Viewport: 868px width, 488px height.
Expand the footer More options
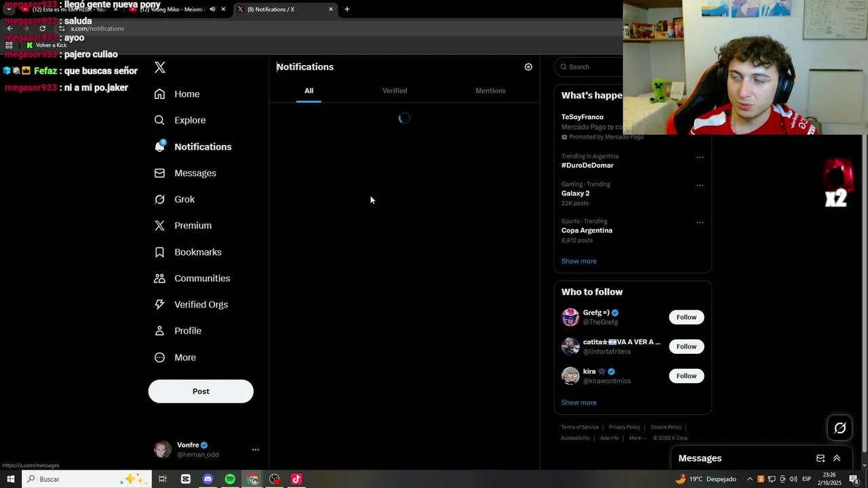637,438
